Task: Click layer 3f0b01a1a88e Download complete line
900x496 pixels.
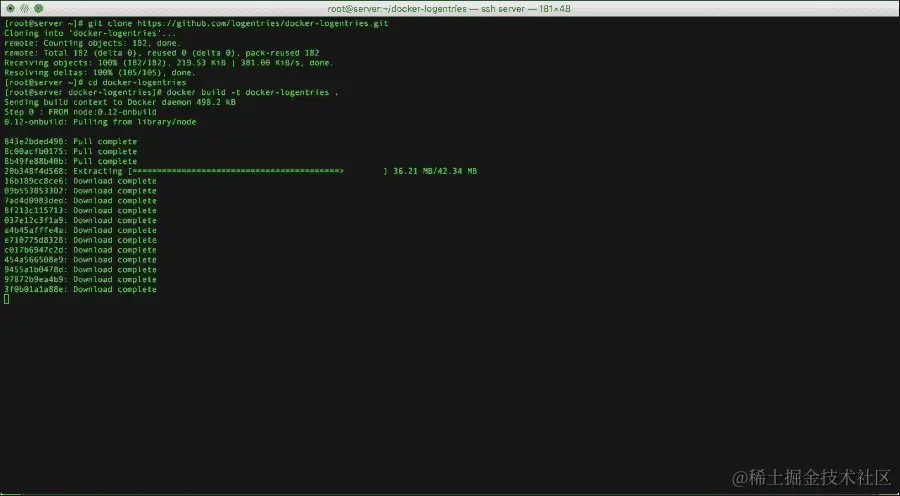Action: (x=80, y=289)
